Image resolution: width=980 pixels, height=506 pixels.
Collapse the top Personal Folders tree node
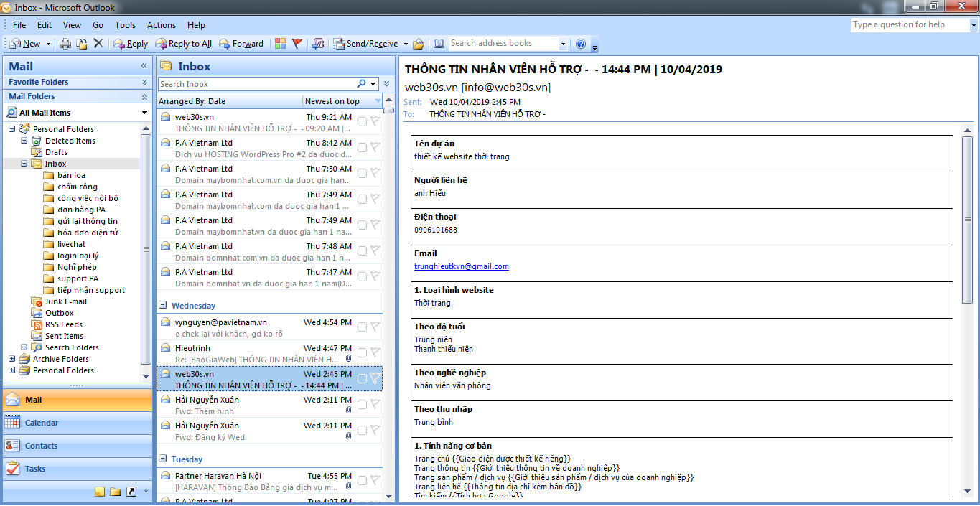(11, 129)
